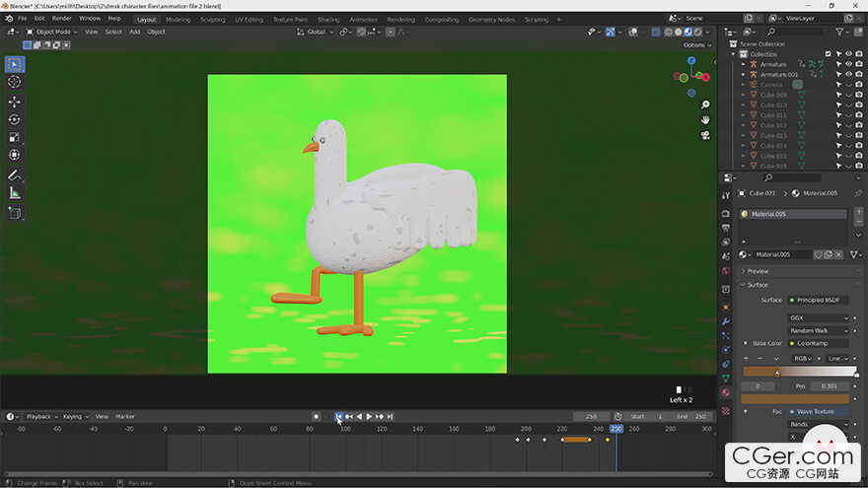Toggle render visibility for Armature.001
This screenshot has height=488, width=868.
coord(859,74)
